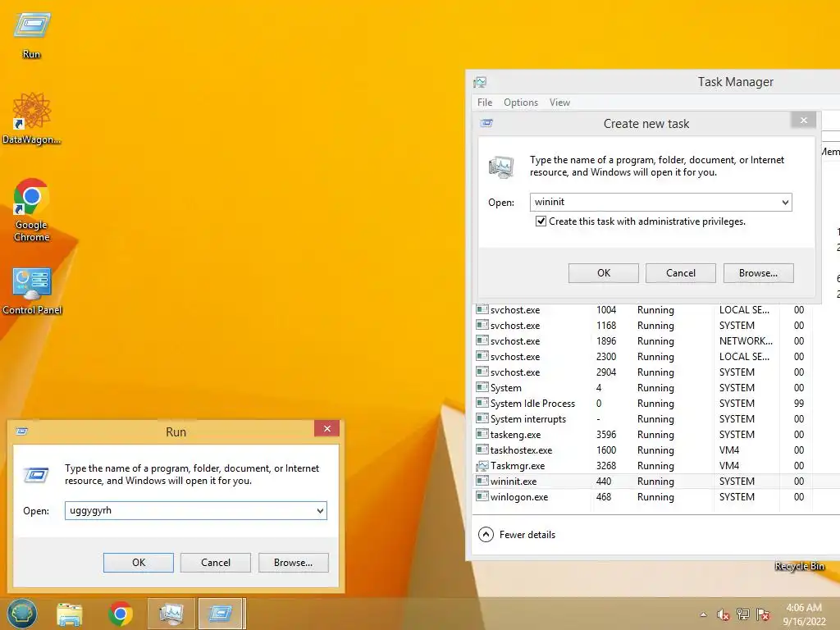
Task: Select svchost.exe row with PID 2904
Action: coord(657,372)
